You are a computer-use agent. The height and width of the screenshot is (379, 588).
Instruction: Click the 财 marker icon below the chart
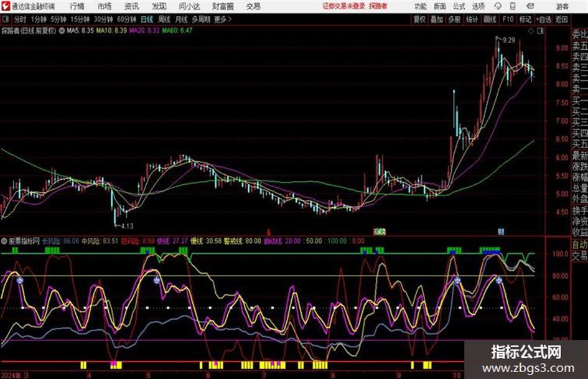point(501,232)
